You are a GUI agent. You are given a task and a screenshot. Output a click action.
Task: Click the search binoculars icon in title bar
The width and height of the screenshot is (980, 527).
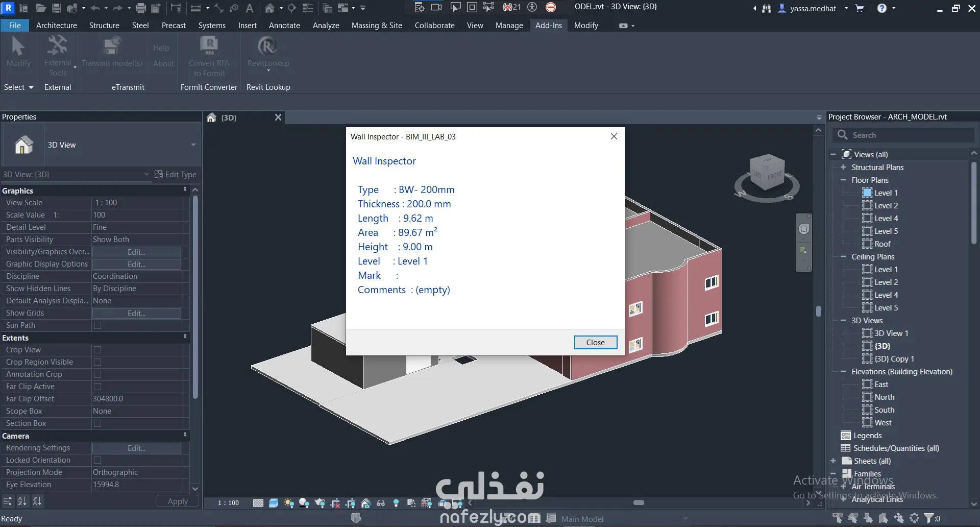pyautogui.click(x=767, y=8)
